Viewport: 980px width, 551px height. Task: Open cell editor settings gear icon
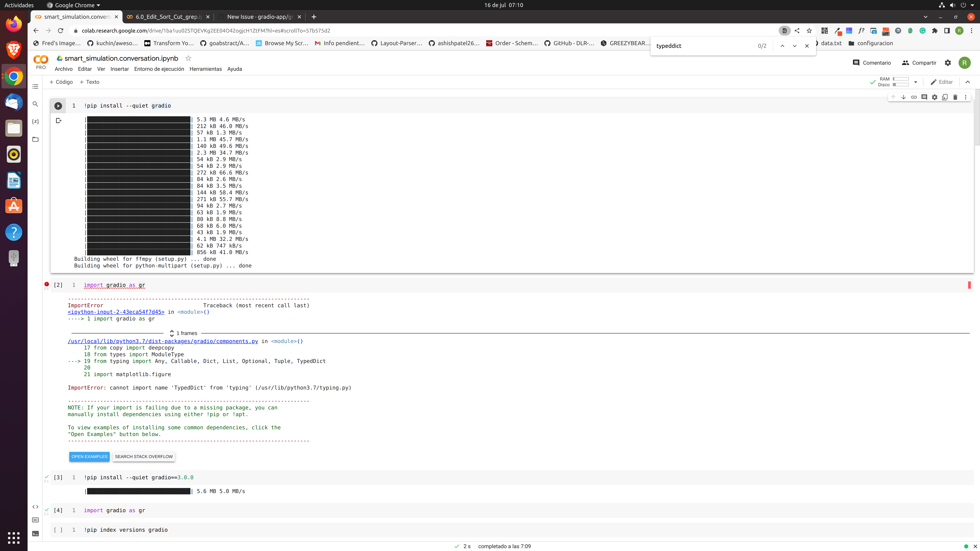[x=934, y=97]
